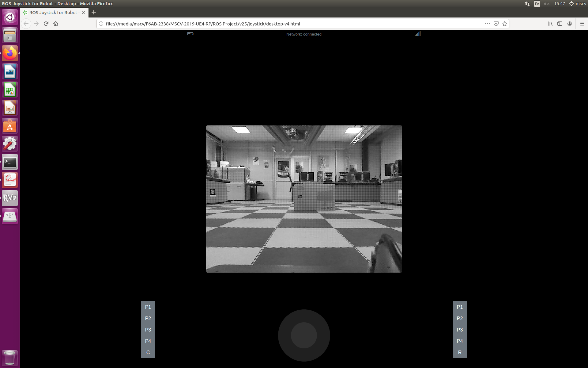Toggle Firefox sidebar view
The image size is (588, 368).
(560, 24)
